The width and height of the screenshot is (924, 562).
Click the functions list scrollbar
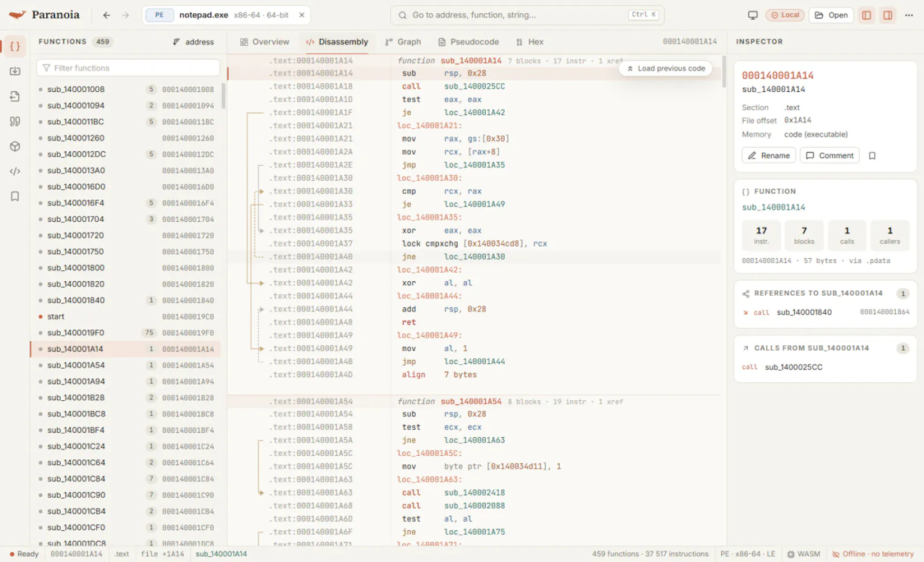pos(223,96)
